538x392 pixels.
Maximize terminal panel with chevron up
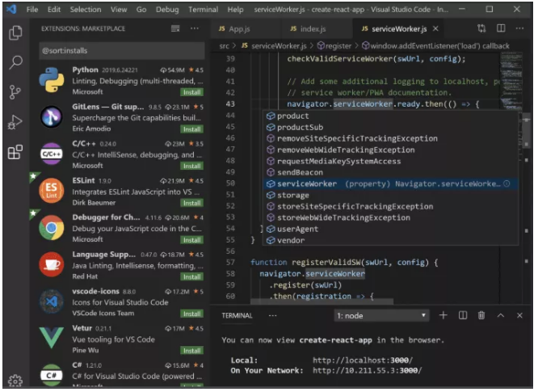pos(501,315)
